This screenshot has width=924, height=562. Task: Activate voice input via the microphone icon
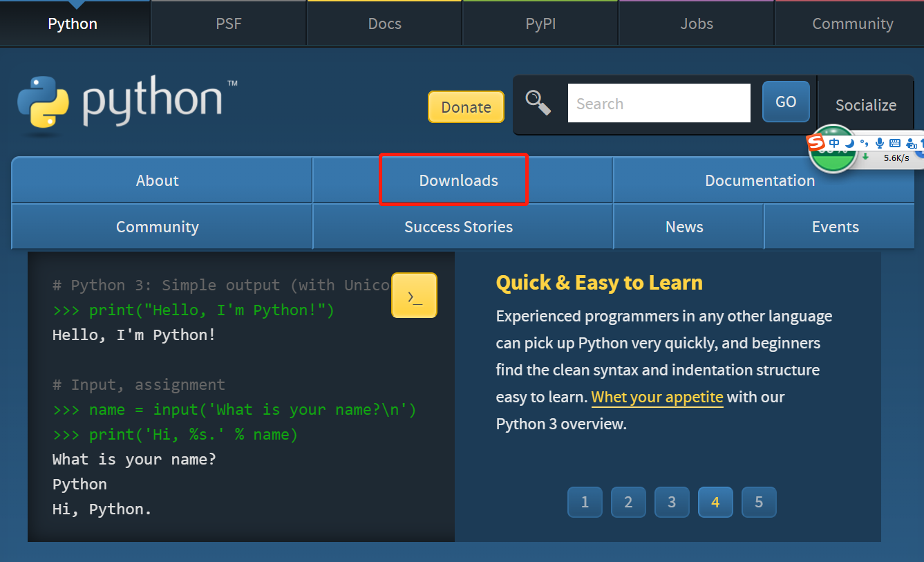tap(880, 143)
